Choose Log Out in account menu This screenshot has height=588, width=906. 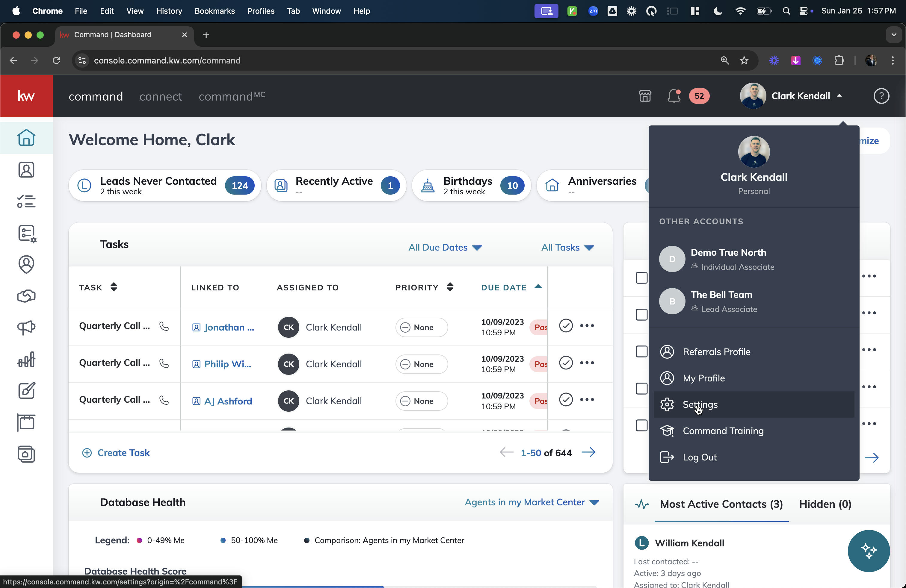pos(754,457)
